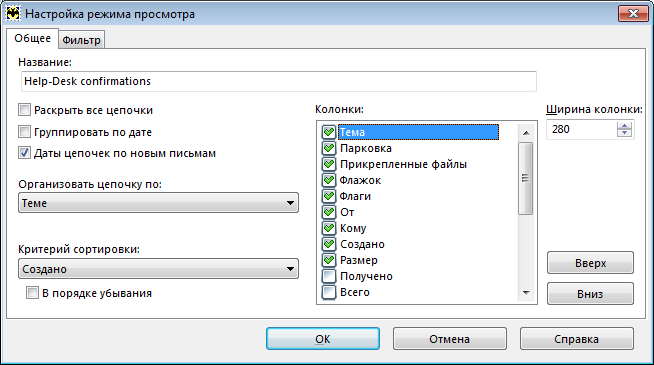Toggle the Флажок column checkmark
The height and width of the screenshot is (365, 654).
pos(329,180)
